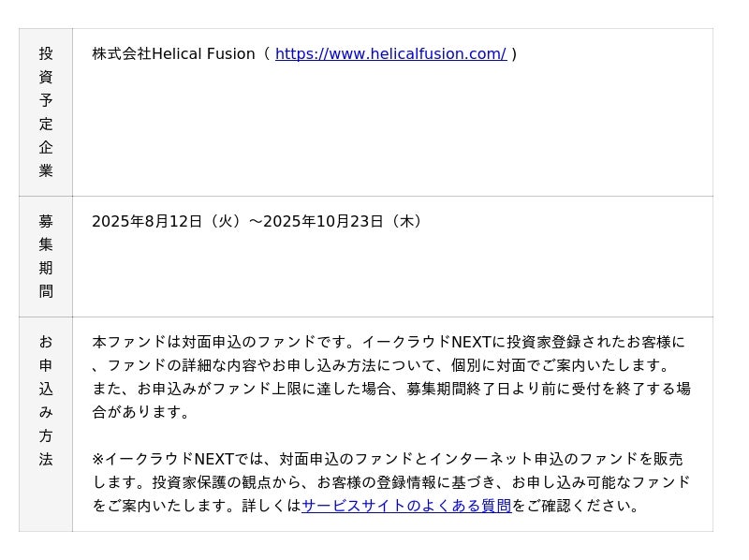Open the helicalfusion.com website link
This screenshot has height=560, width=749.
(x=390, y=54)
